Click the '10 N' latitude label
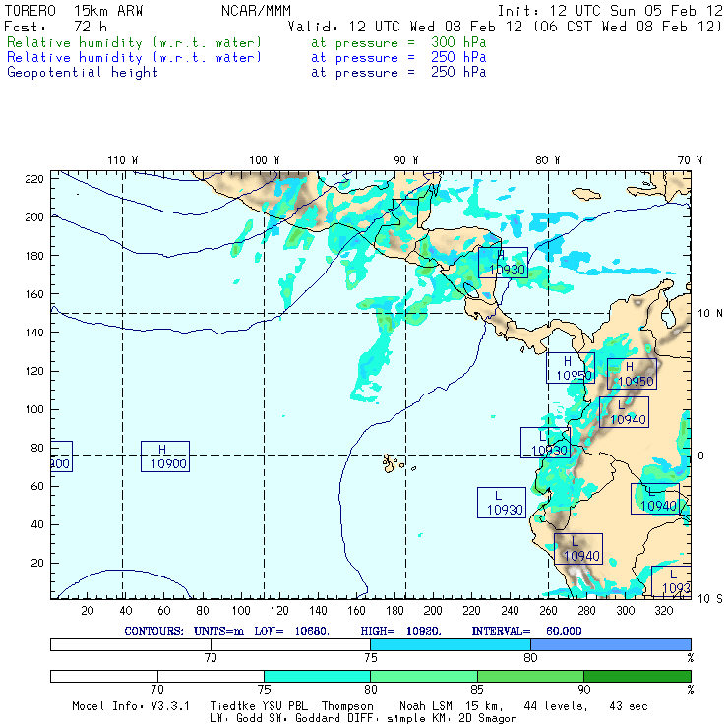Screen dimensions: 728x728 tap(710, 314)
